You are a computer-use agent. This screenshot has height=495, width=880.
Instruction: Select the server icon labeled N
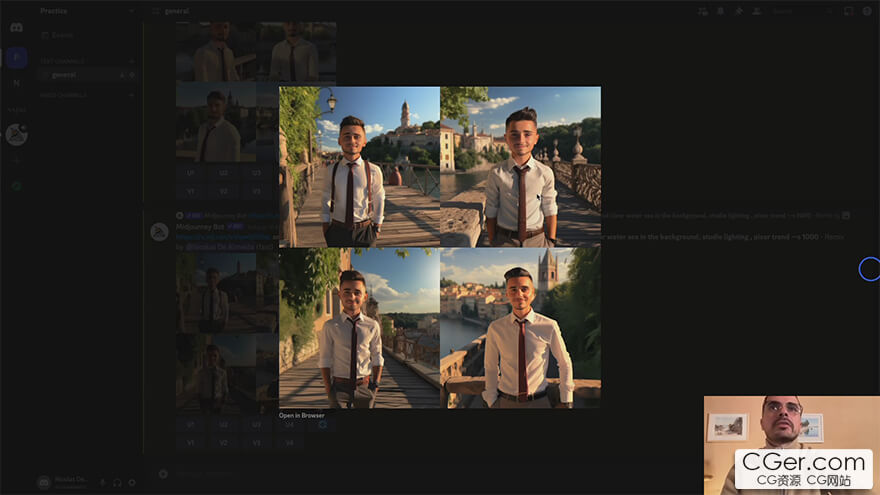tap(16, 82)
